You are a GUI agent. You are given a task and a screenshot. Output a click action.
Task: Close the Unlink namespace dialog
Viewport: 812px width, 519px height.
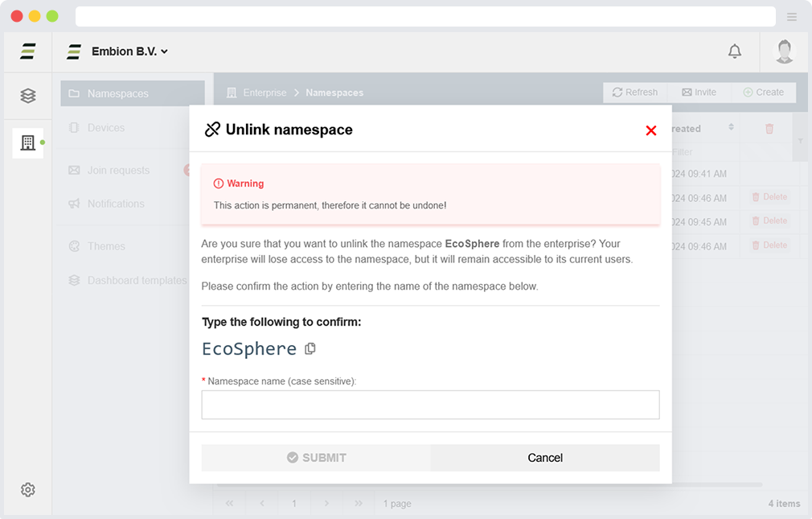(x=651, y=130)
